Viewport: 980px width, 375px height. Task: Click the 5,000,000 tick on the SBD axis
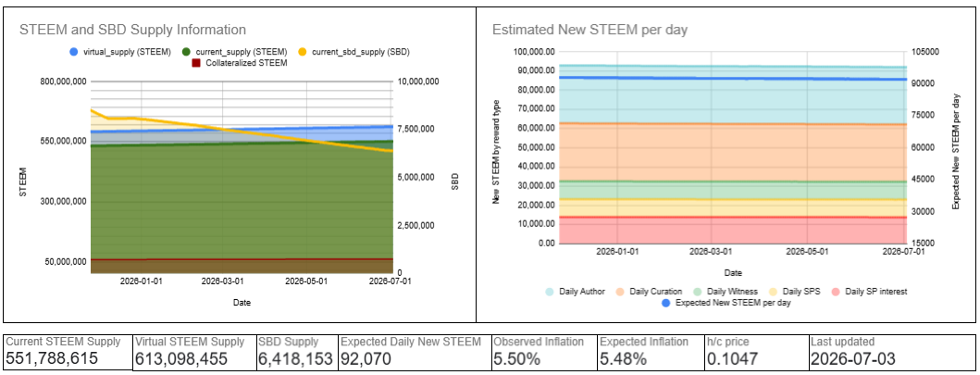click(416, 178)
